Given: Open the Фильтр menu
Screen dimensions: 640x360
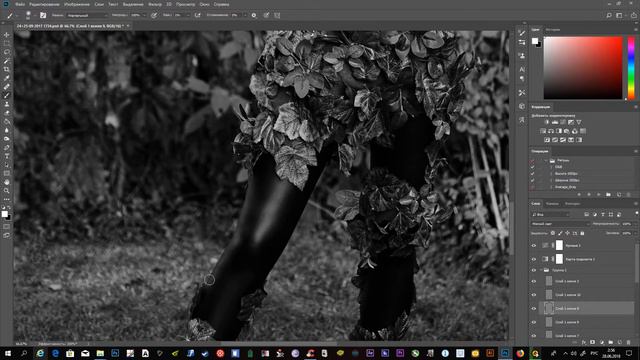Looking at the screenshot, I should click(x=155, y=4).
